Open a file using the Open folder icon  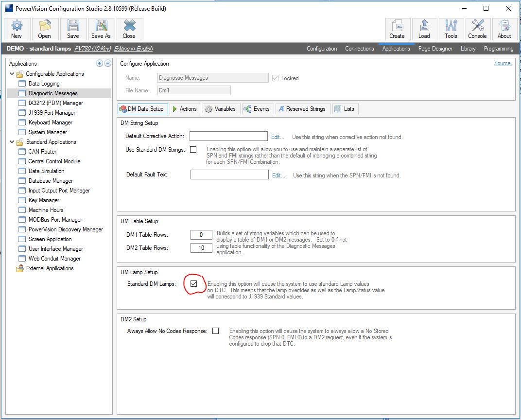coord(45,26)
